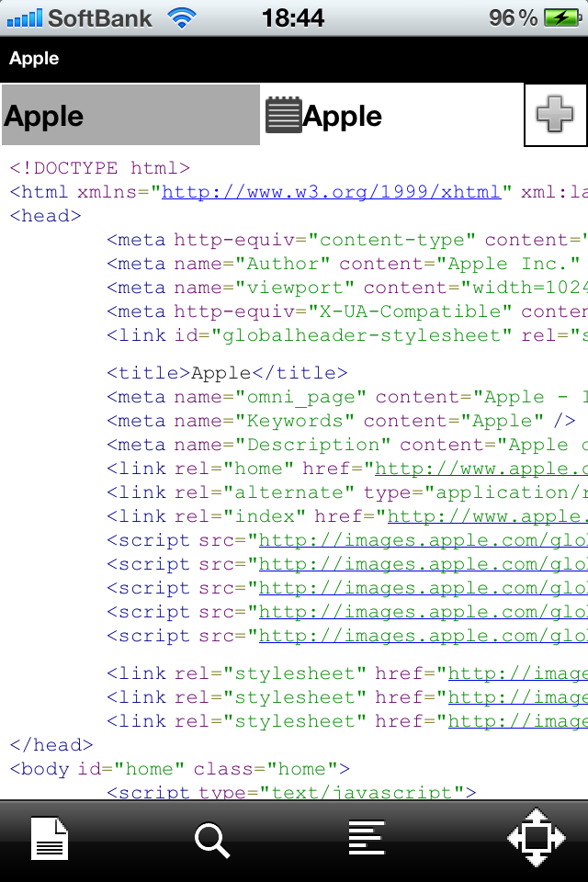The image size is (588, 882).
Task: Select the opening <head> tag
Action: click(46, 216)
